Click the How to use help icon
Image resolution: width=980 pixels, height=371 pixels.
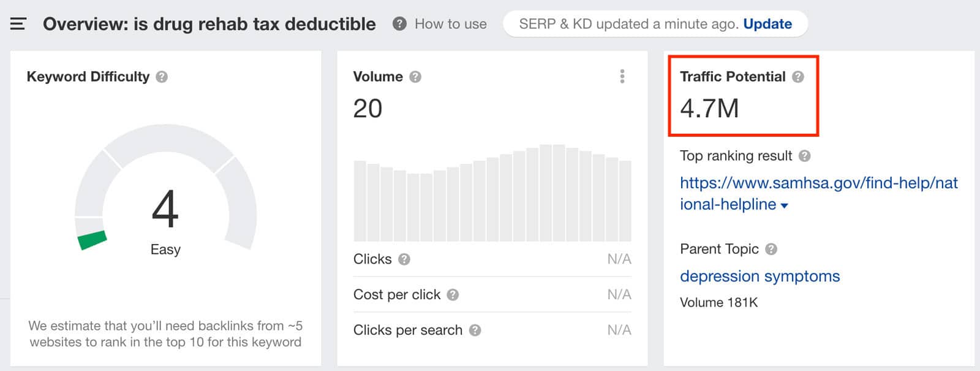pyautogui.click(x=399, y=24)
